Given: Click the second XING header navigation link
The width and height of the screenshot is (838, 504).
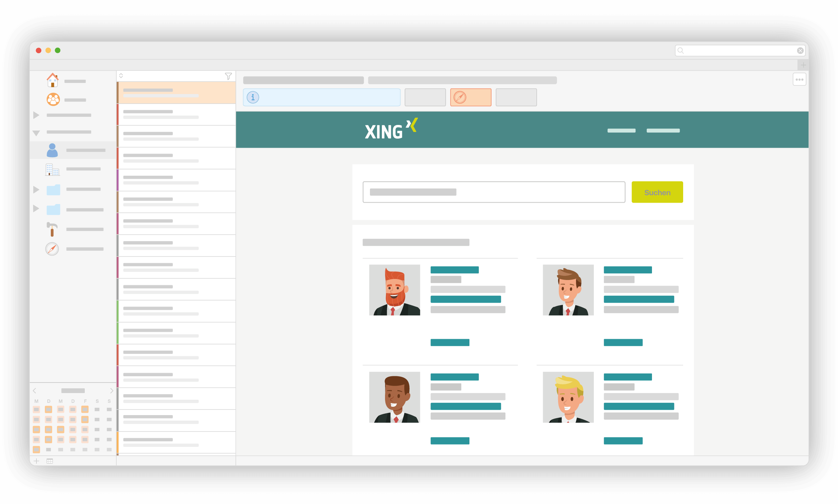Looking at the screenshot, I should (x=663, y=131).
